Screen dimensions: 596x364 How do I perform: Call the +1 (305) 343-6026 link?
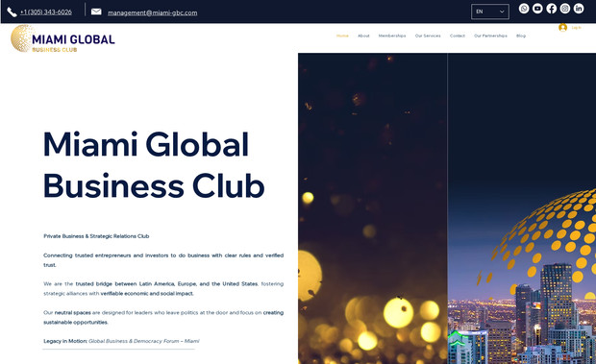pos(46,12)
